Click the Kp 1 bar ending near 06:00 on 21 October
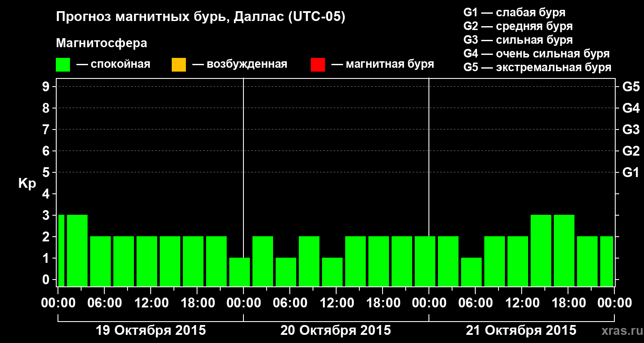Image resolution: width=644 pixels, height=343 pixels. pyautogui.click(x=471, y=272)
